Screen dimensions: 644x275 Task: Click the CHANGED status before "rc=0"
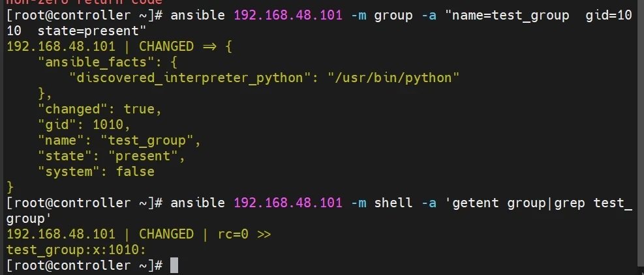[166, 234]
